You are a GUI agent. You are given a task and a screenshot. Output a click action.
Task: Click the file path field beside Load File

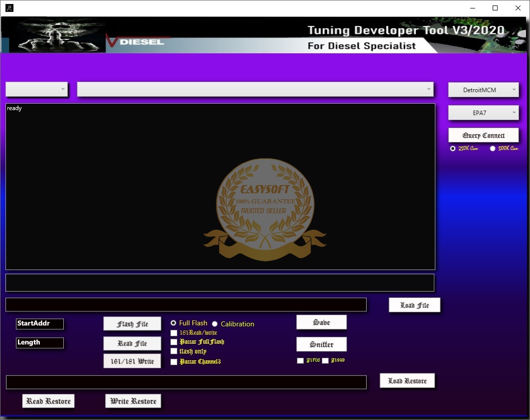pos(186,305)
